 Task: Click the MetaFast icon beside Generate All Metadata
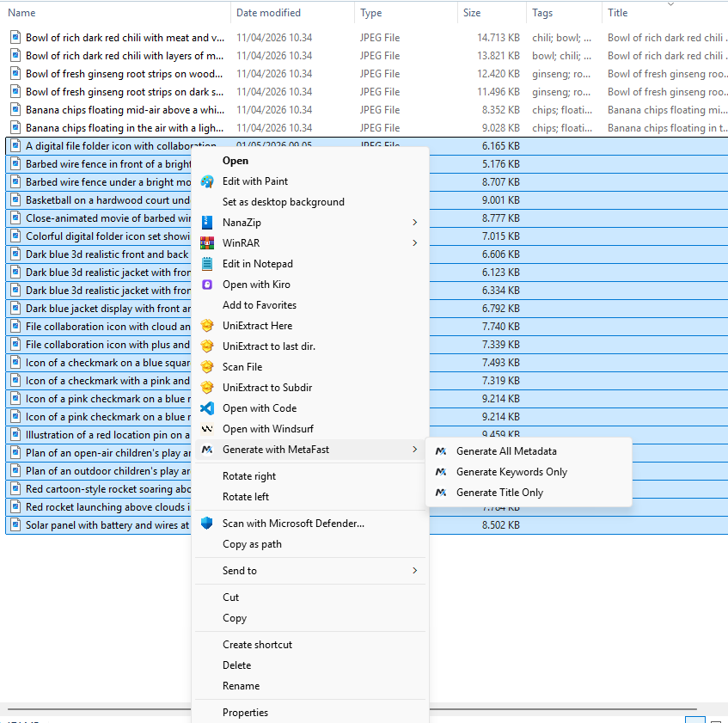(x=441, y=450)
